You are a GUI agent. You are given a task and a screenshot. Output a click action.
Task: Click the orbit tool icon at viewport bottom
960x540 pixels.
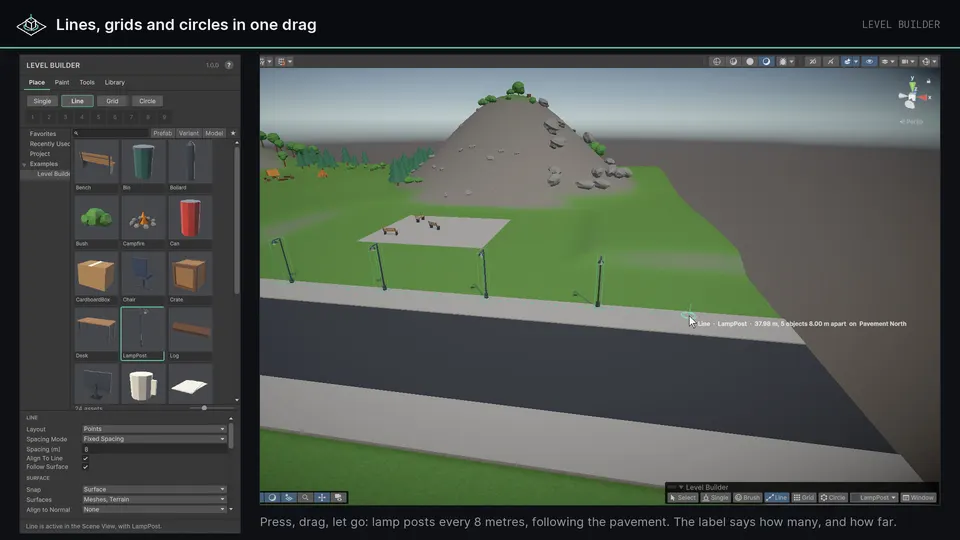coord(272,498)
